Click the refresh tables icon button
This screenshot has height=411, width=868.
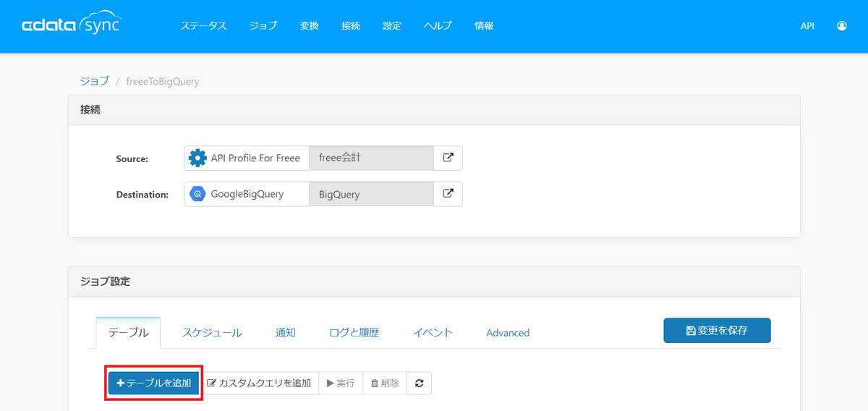[419, 383]
